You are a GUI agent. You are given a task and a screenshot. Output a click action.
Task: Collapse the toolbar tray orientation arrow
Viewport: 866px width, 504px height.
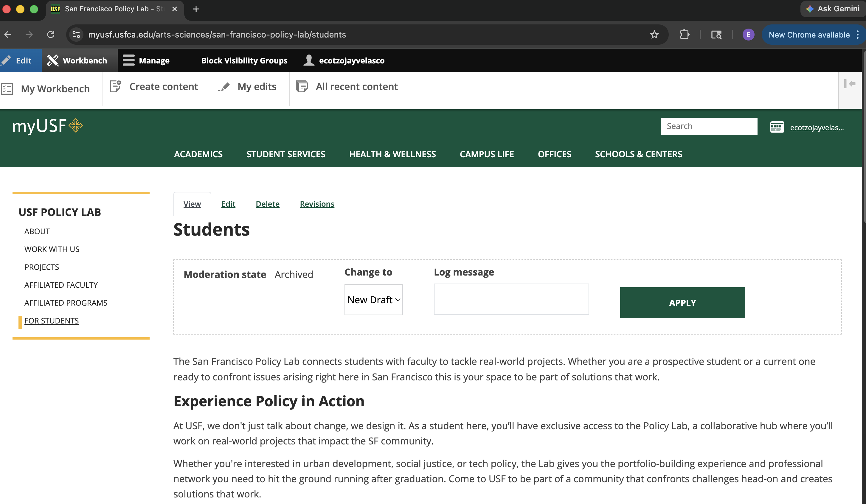coord(850,83)
